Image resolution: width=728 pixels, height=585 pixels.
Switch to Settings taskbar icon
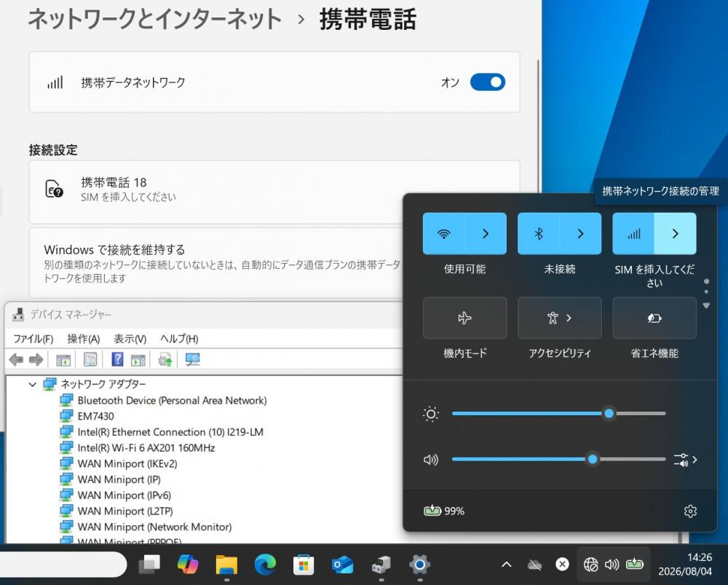coord(420,564)
